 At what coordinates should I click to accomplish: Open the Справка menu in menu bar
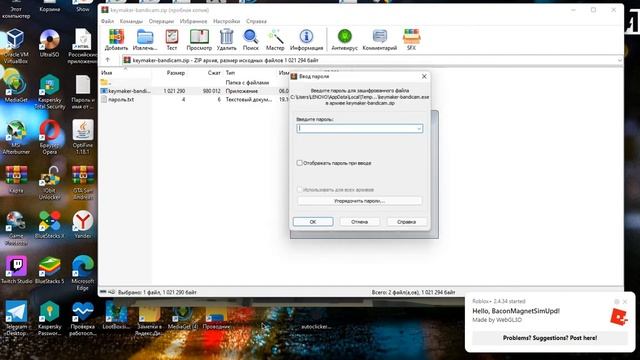pyautogui.click(x=256, y=21)
